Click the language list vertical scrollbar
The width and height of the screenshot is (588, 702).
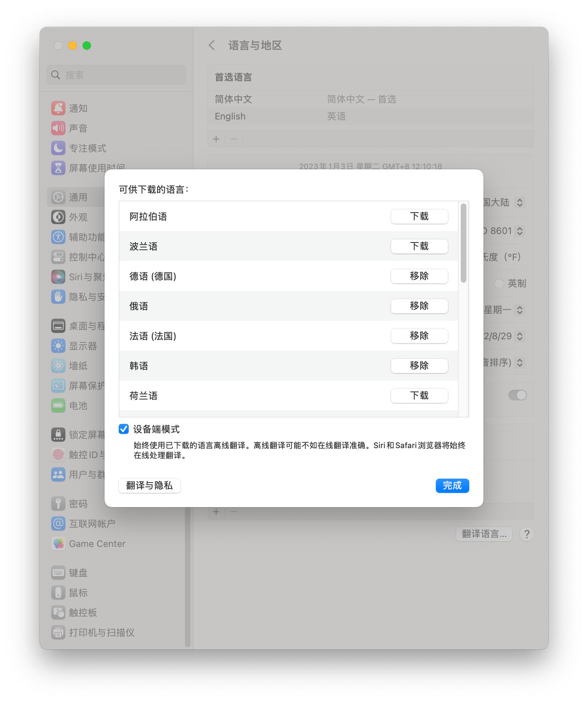click(463, 243)
